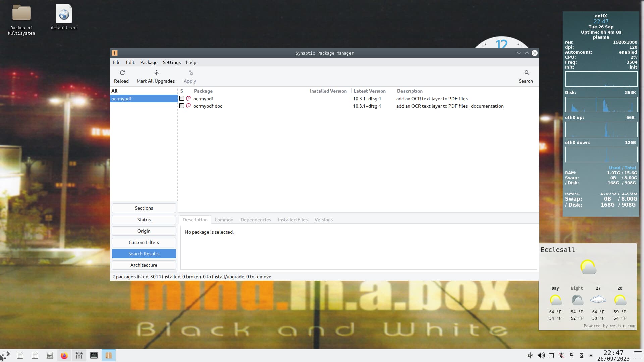Launch Firefox from the taskbar
The image size is (644, 362).
(x=64, y=355)
